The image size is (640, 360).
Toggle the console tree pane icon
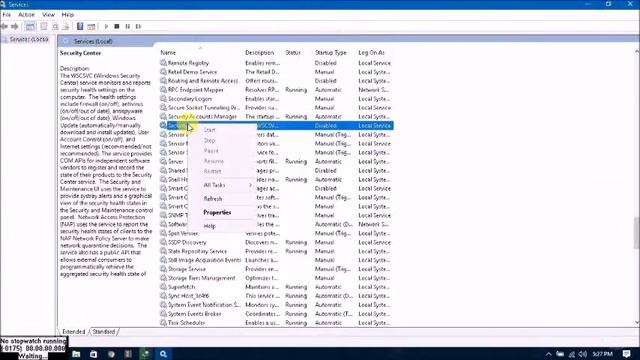30,27
